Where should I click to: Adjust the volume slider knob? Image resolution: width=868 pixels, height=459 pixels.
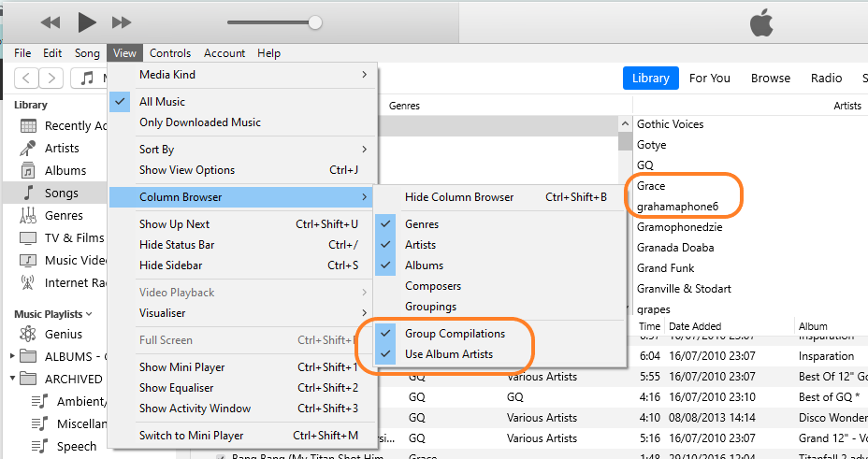(315, 22)
